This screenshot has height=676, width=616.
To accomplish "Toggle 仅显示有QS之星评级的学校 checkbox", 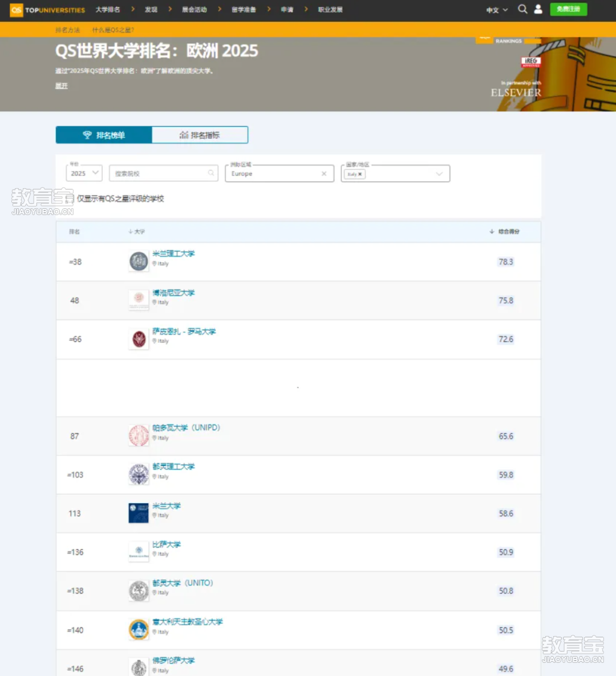I will [70, 199].
